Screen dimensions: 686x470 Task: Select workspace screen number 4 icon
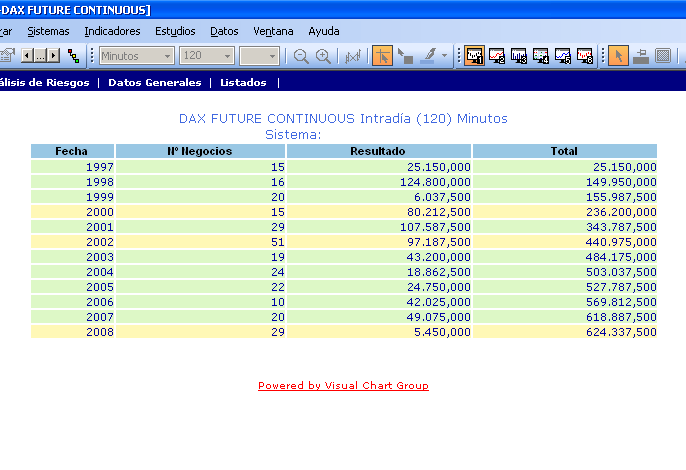pyautogui.click(x=541, y=56)
